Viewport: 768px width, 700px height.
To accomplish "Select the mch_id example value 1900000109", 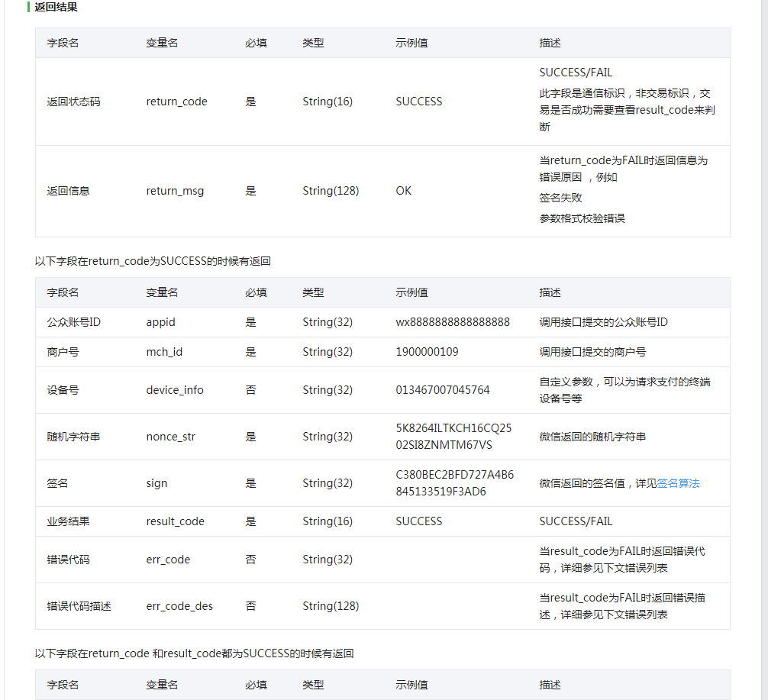I will [427, 352].
